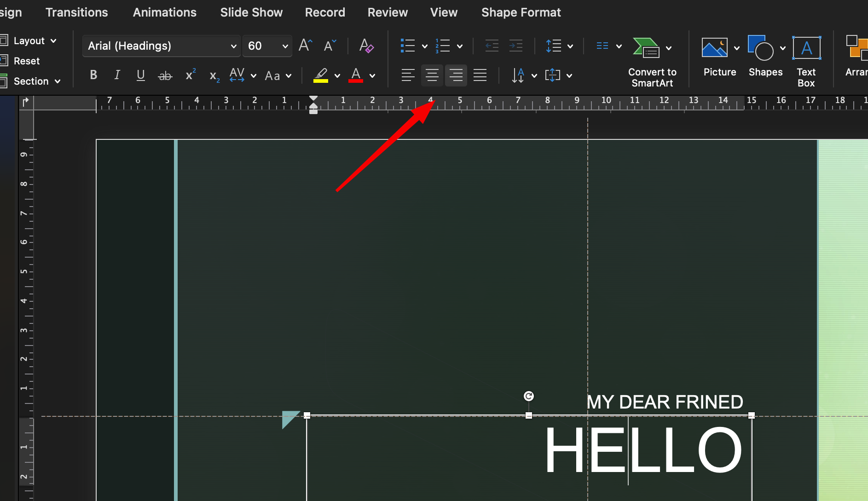Expand line spacing dropdown arrow
The width and height of the screenshot is (868, 501).
coord(570,46)
